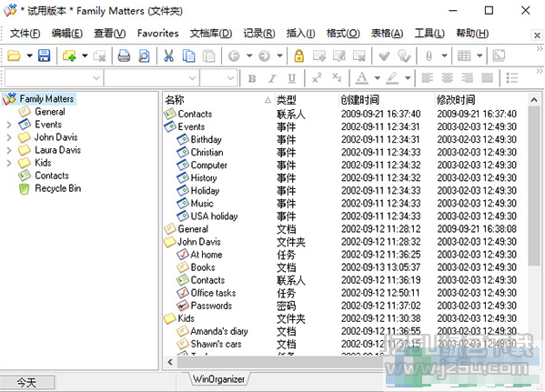The height and width of the screenshot is (392, 545).
Task: Click the checkmark icon in toolbar
Action: [x=384, y=55]
